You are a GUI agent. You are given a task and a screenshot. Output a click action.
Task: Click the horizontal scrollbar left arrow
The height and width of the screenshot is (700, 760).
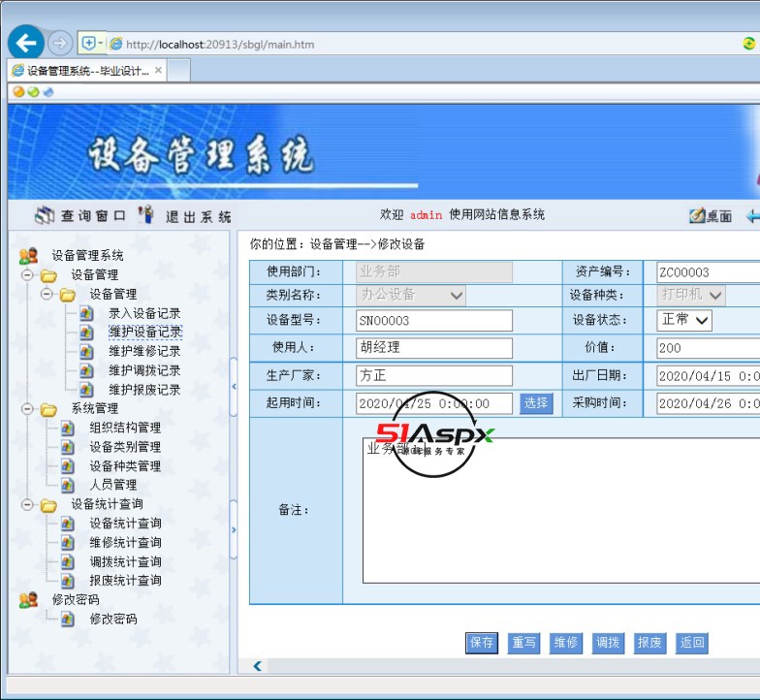(257, 666)
